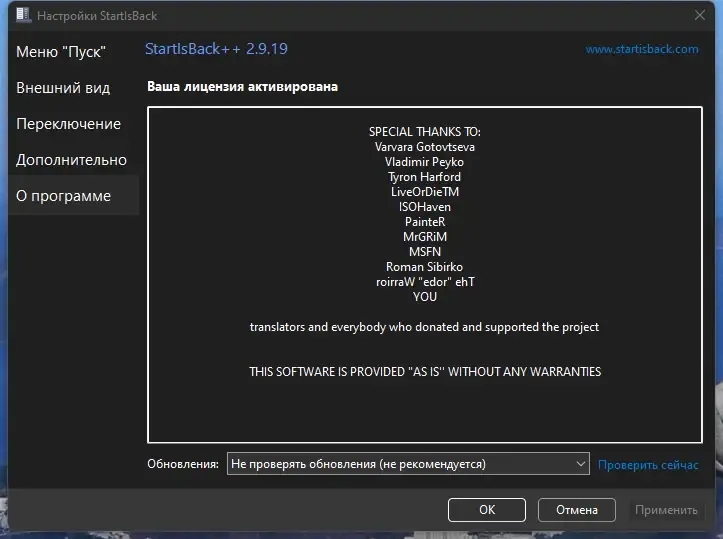Click the Обновления: label
This screenshot has height=539, width=723.
(183, 464)
